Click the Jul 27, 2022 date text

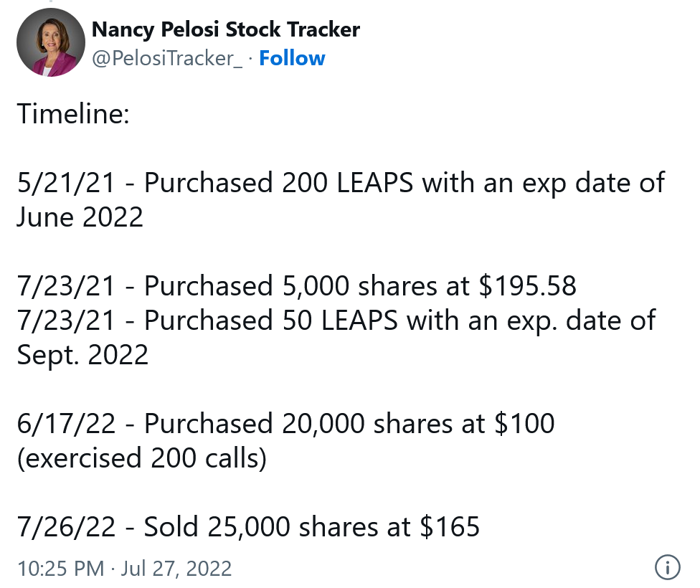point(176,569)
